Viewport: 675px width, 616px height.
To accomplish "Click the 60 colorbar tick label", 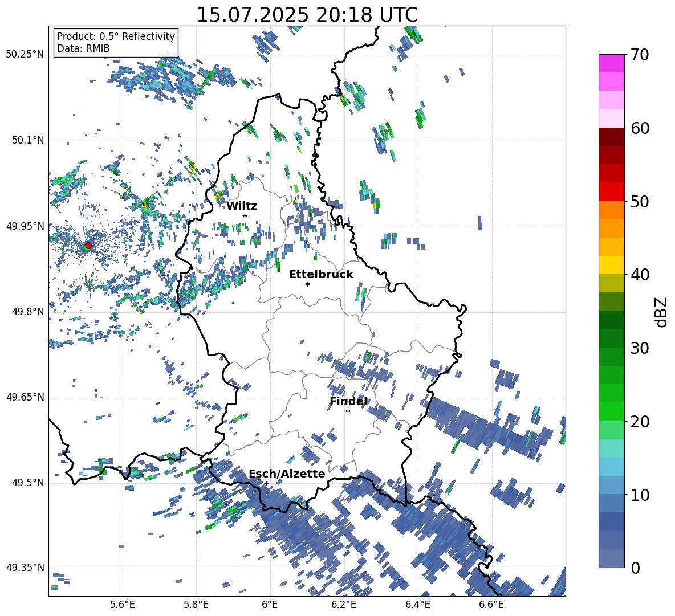I will click(639, 128).
